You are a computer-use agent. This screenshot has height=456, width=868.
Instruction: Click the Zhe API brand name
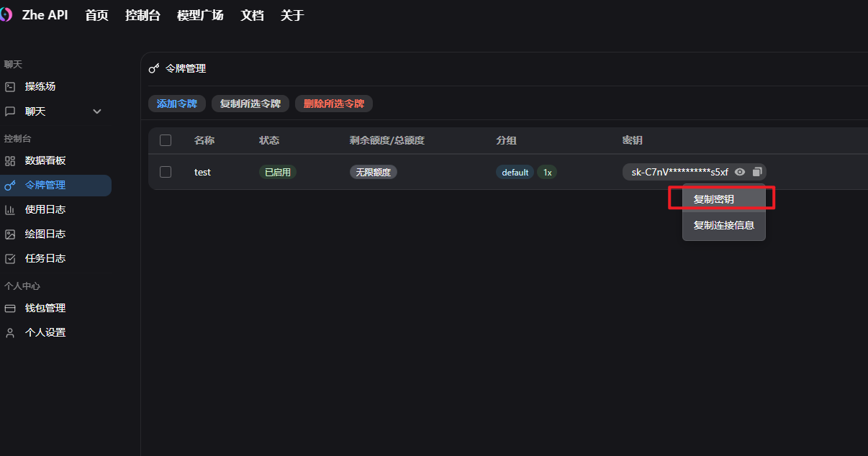[x=45, y=15]
